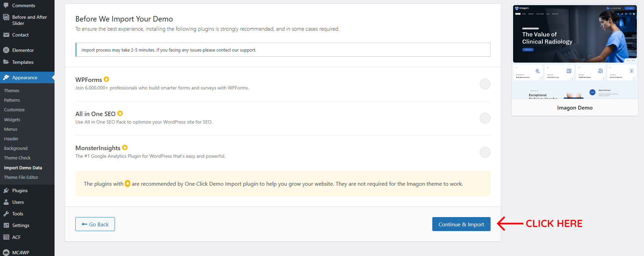Click the Elementor logo icon
This screenshot has height=256, width=644.
[x=6, y=50]
